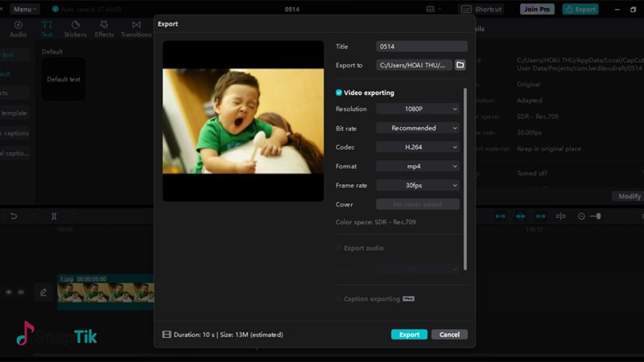Click the Join Pro button

[537, 9]
